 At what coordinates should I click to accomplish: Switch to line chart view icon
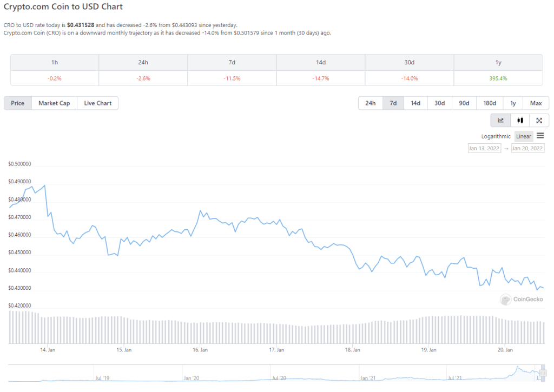pyautogui.click(x=500, y=121)
